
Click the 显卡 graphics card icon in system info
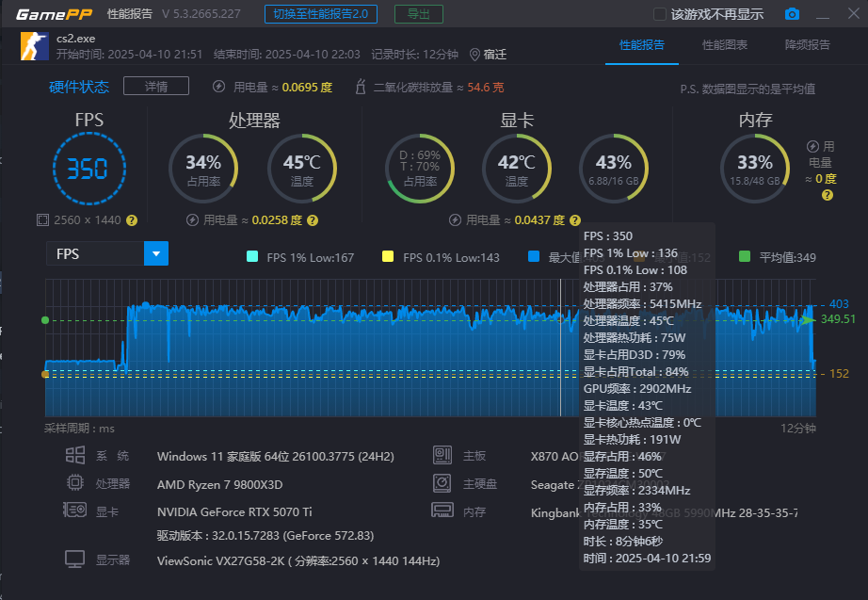pos(75,510)
